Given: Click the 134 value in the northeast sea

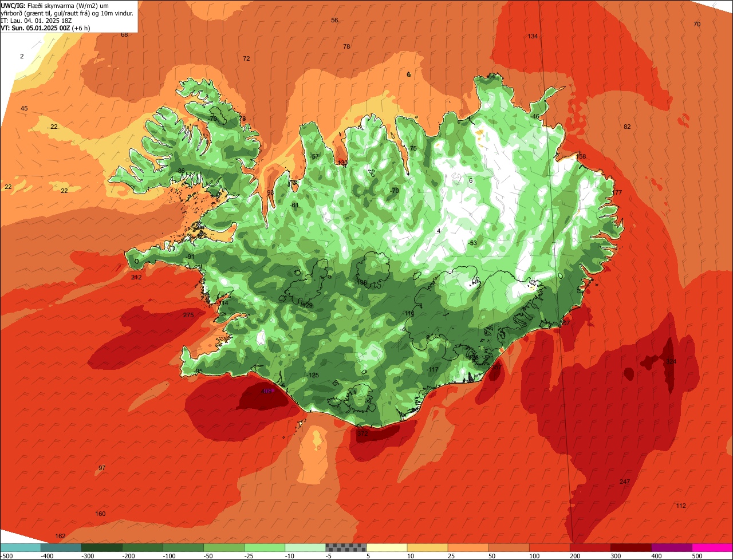Looking at the screenshot, I should point(533,36).
